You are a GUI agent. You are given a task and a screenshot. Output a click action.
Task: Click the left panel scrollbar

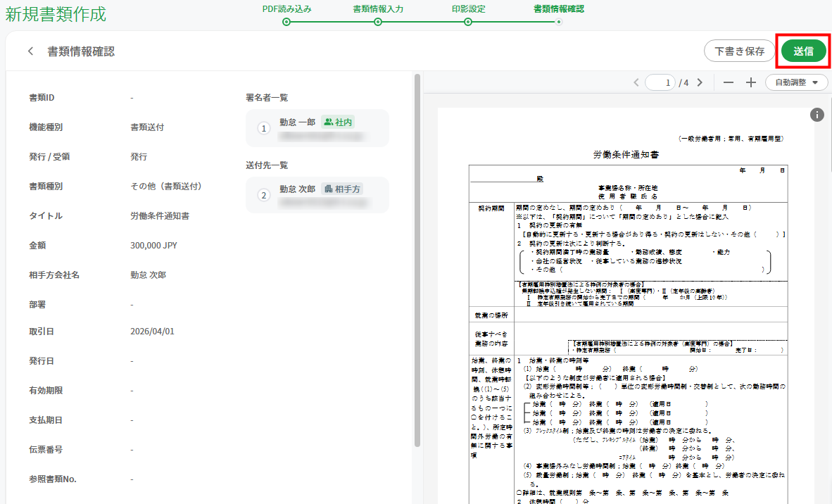pyautogui.click(x=417, y=260)
